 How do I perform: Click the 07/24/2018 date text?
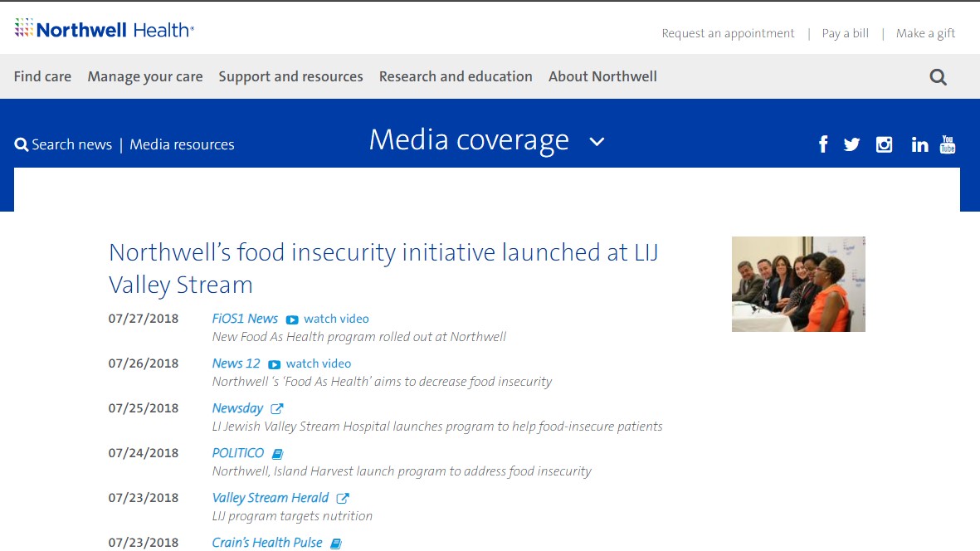(143, 453)
